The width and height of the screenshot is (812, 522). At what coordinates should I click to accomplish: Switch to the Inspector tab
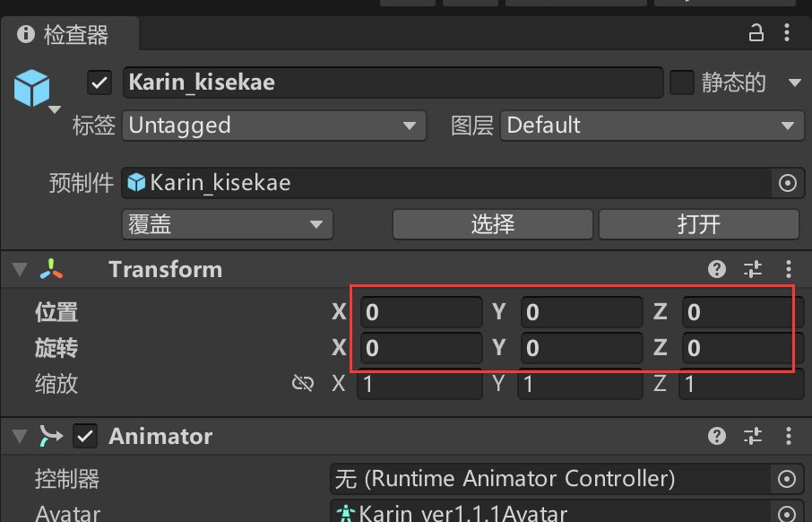tap(68, 35)
